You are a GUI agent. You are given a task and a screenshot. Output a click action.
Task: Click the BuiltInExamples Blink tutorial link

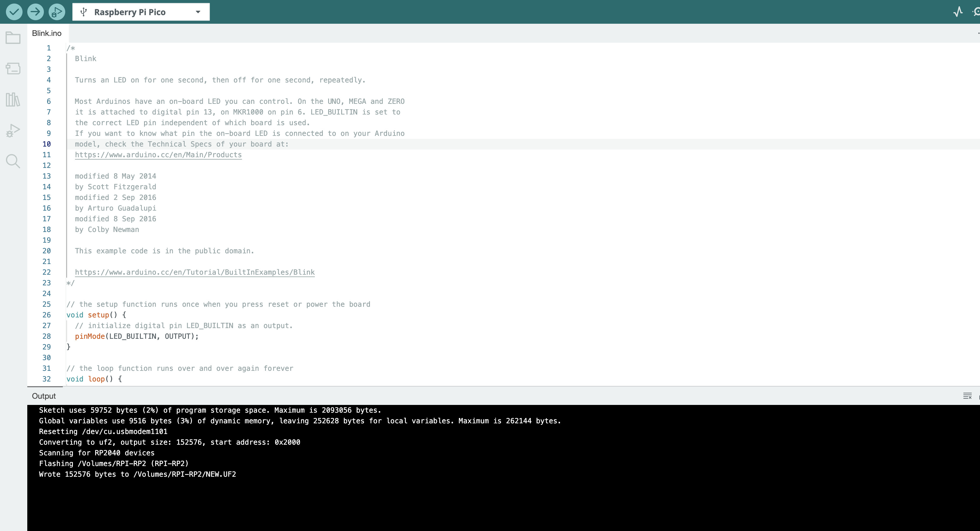[x=194, y=272]
